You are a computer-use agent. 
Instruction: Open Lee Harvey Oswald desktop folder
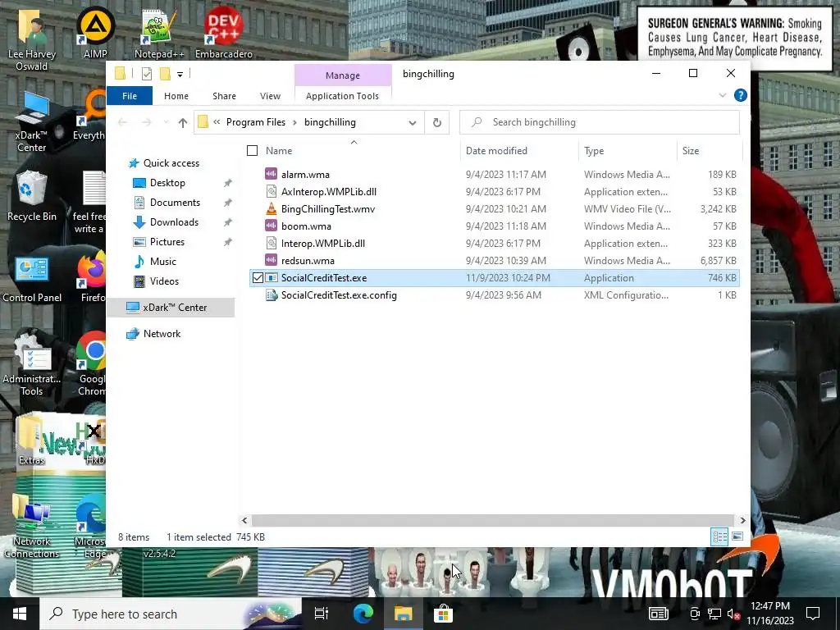32,39
